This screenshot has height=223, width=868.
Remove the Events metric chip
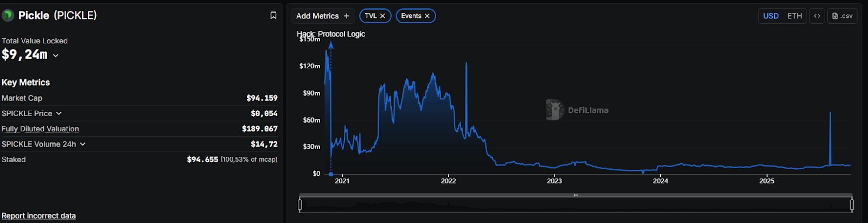(x=427, y=16)
